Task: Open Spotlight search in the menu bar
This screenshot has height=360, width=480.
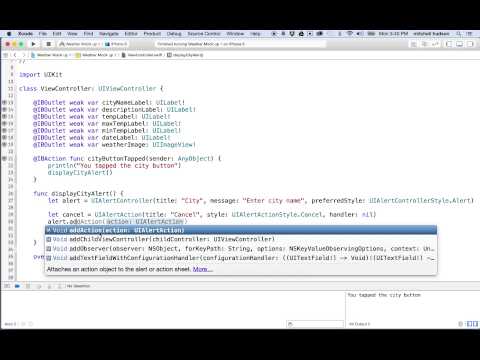Action: coord(459,34)
